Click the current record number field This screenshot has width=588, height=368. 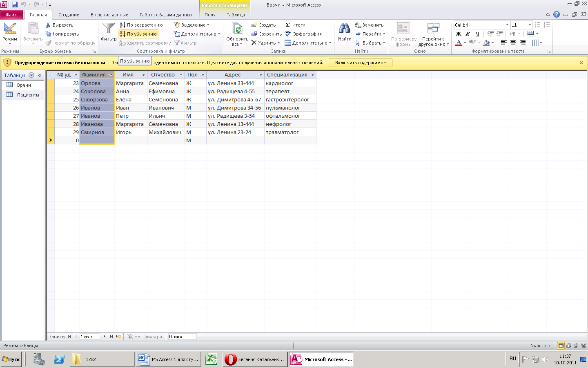pos(89,337)
